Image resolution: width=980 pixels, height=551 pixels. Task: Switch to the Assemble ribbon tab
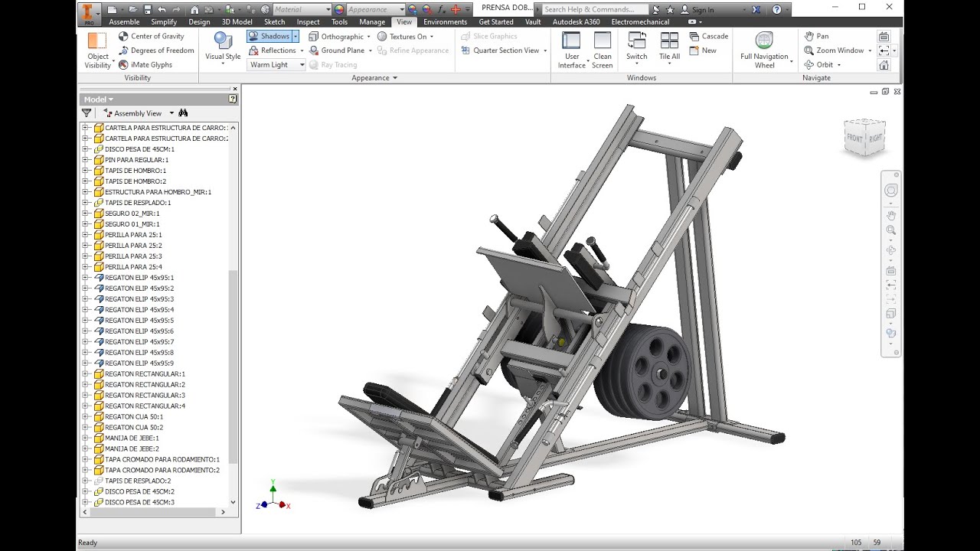[x=124, y=22]
